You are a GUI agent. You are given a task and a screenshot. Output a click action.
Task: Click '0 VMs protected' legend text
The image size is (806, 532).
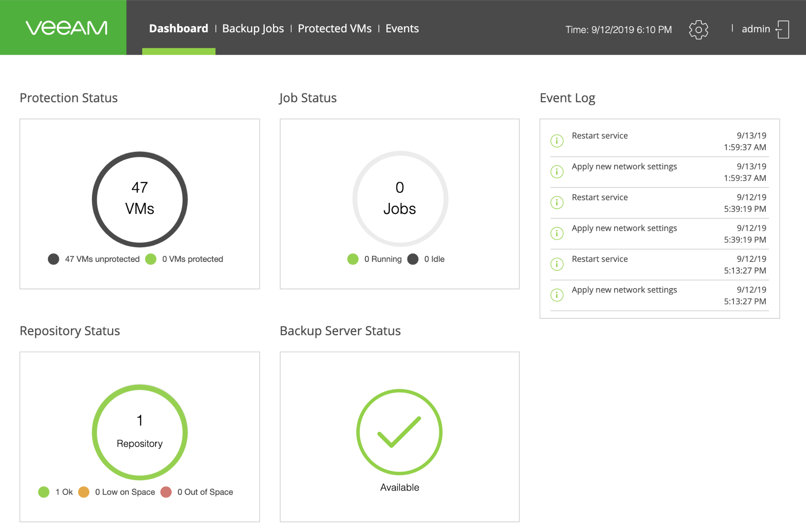[x=193, y=259]
